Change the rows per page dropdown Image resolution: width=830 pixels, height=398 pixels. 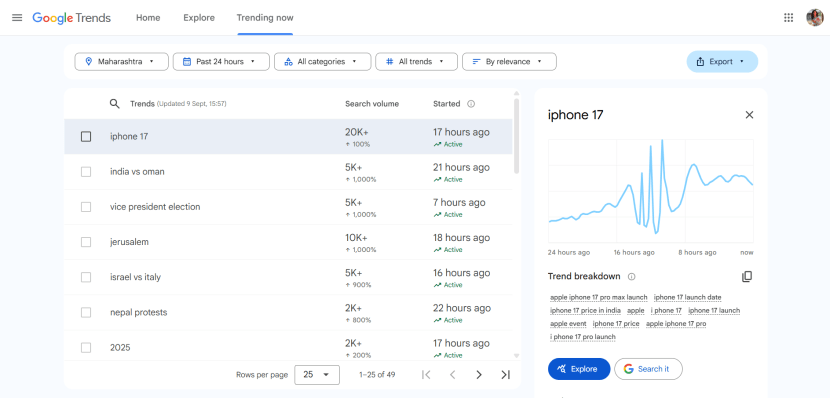pos(317,375)
